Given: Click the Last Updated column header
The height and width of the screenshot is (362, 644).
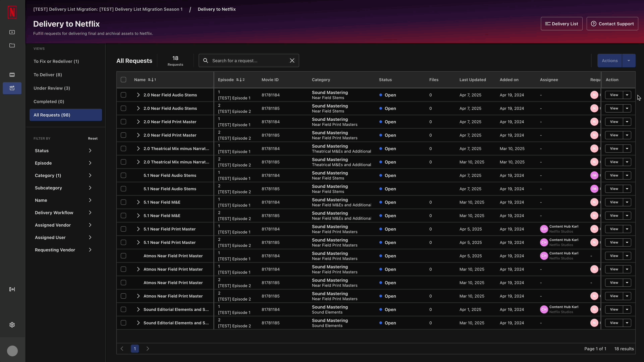Looking at the screenshot, I should coord(473,80).
